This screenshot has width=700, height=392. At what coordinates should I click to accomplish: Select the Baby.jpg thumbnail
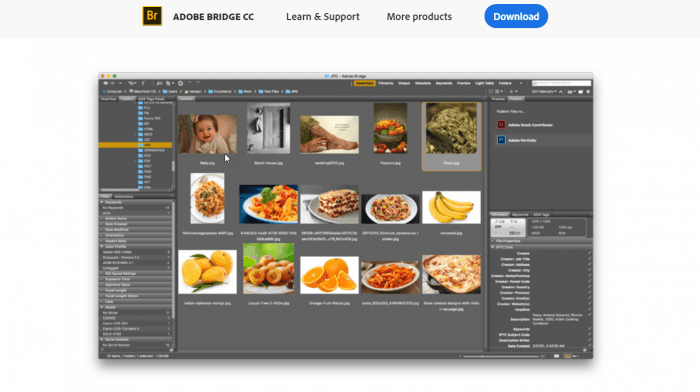pos(208,134)
